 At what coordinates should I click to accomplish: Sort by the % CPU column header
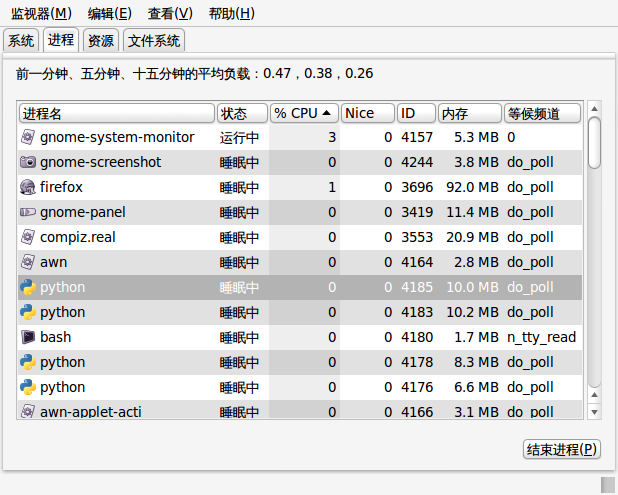(304, 114)
